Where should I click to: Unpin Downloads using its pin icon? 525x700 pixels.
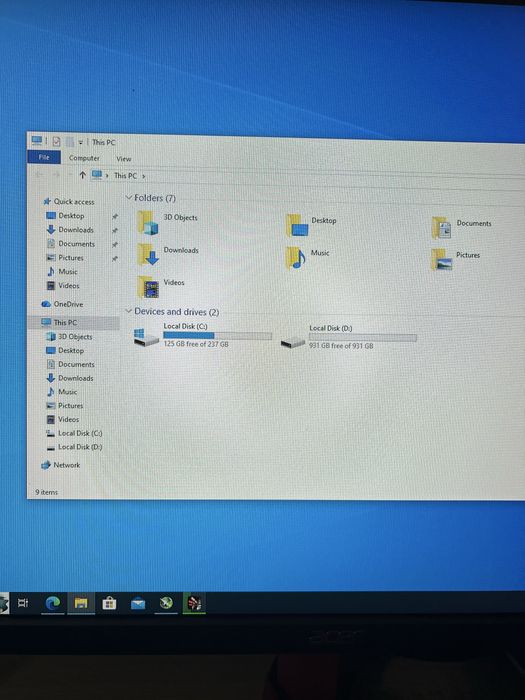point(115,231)
